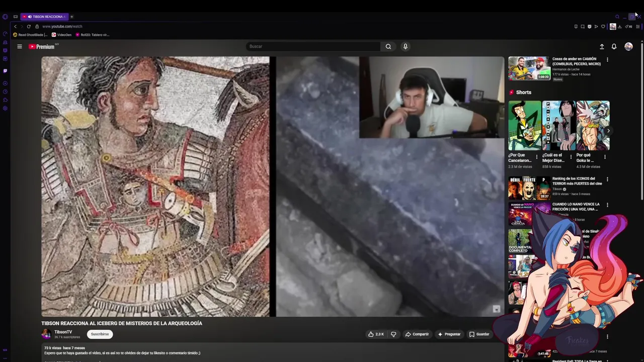Open the workspaces icon beside the tab
Viewport: 644px width, 362px height.
pyautogui.click(x=16, y=17)
